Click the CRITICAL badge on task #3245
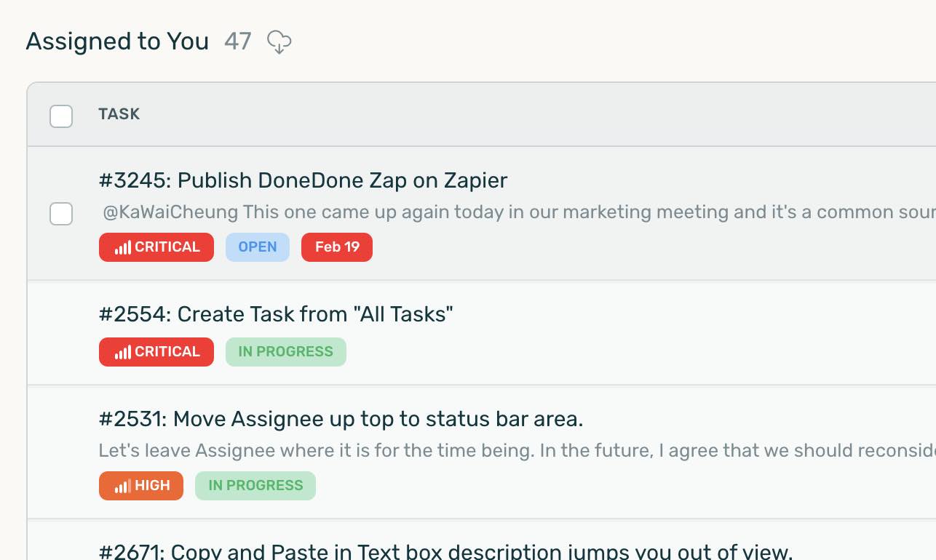Screen dimensions: 936x560 (x=156, y=247)
